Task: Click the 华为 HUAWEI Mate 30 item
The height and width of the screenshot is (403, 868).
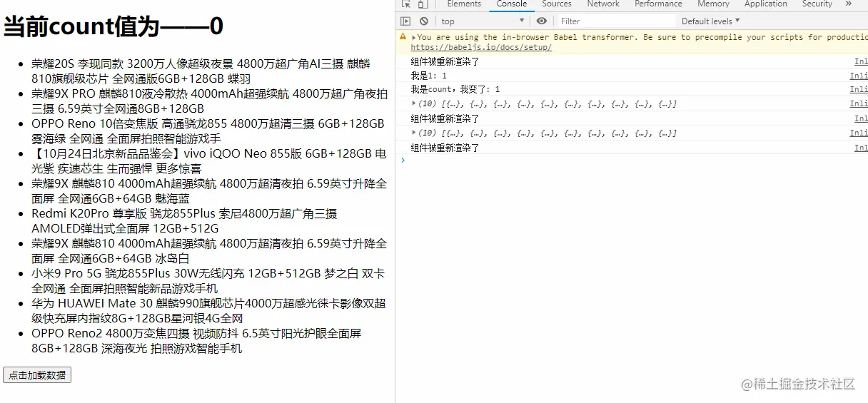Action: coord(208,310)
